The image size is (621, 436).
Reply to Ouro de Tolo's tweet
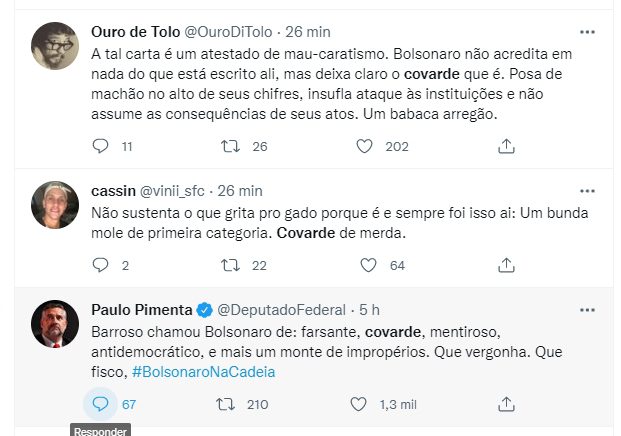[x=99, y=146]
